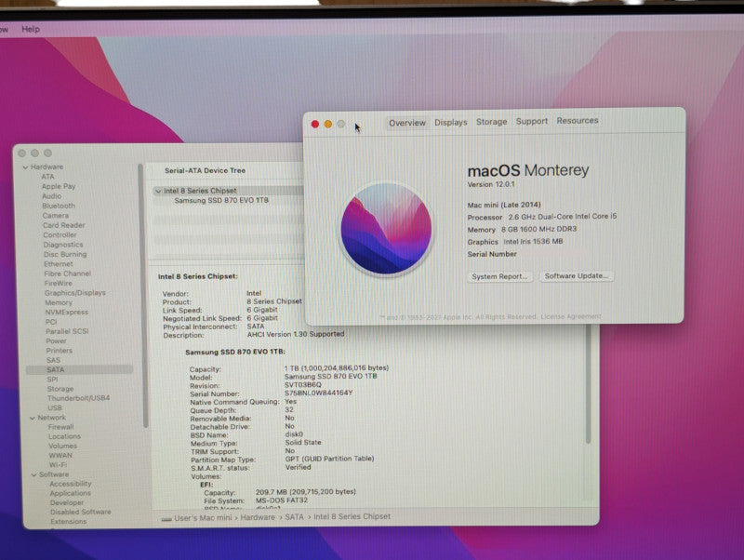This screenshot has width=744, height=560.
Task: Select Storage in System Report sidebar
Action: point(60,389)
